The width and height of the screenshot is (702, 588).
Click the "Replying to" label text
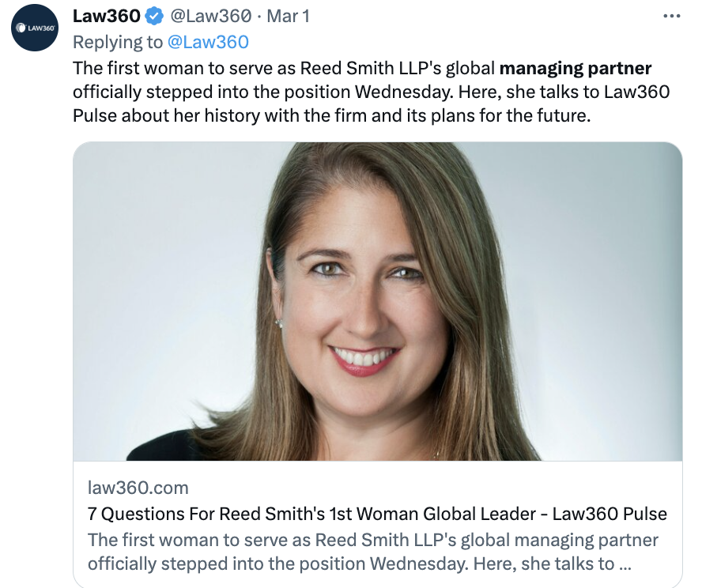click(x=119, y=42)
